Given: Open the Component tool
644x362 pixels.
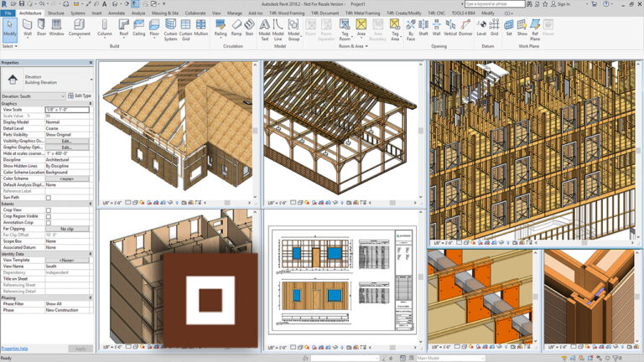Looking at the screenshot, I should (80, 28).
